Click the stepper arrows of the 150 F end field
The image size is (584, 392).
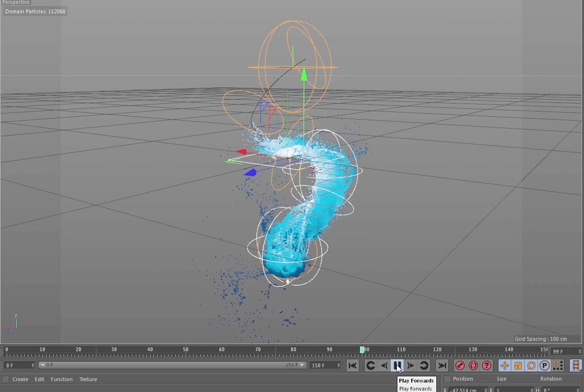[x=339, y=365]
